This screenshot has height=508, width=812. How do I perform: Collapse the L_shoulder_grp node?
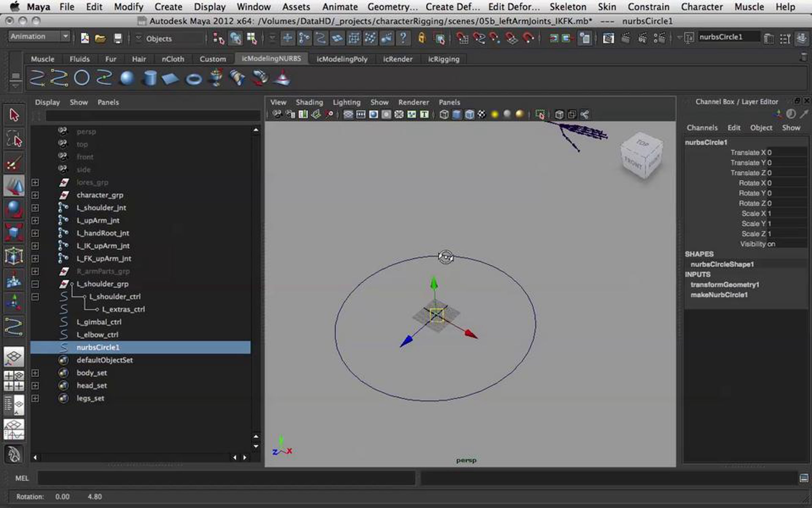[x=35, y=284]
